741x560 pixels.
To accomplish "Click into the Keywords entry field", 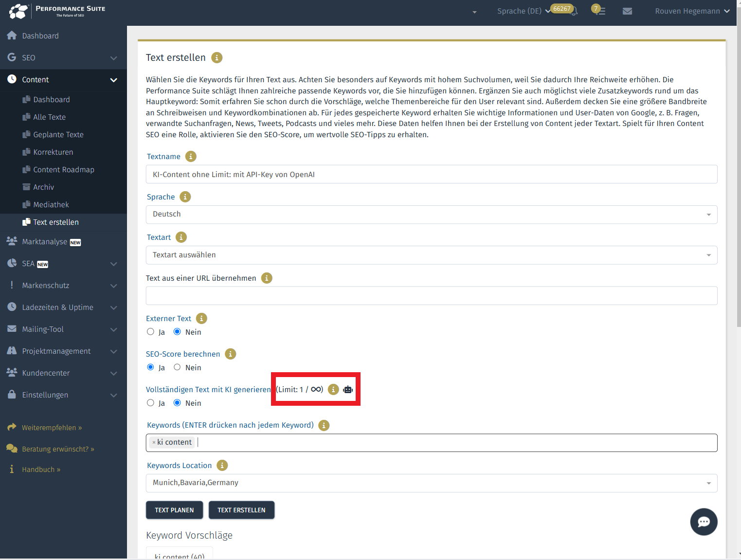I will pyautogui.click(x=432, y=443).
